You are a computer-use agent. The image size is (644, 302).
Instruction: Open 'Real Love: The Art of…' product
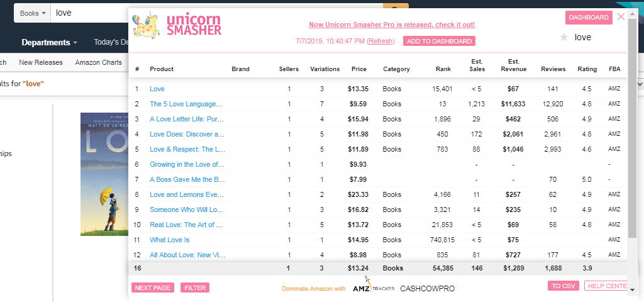coord(186,225)
